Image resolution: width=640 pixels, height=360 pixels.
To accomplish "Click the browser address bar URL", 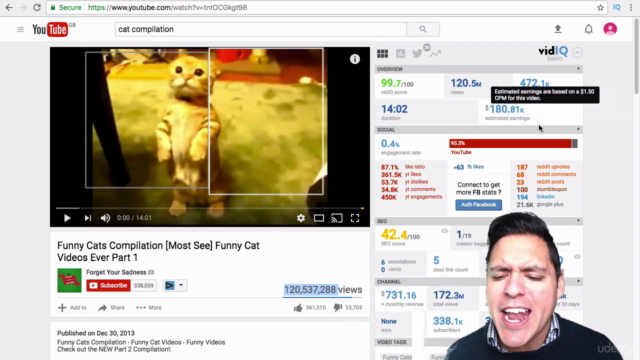I will click(x=167, y=7).
